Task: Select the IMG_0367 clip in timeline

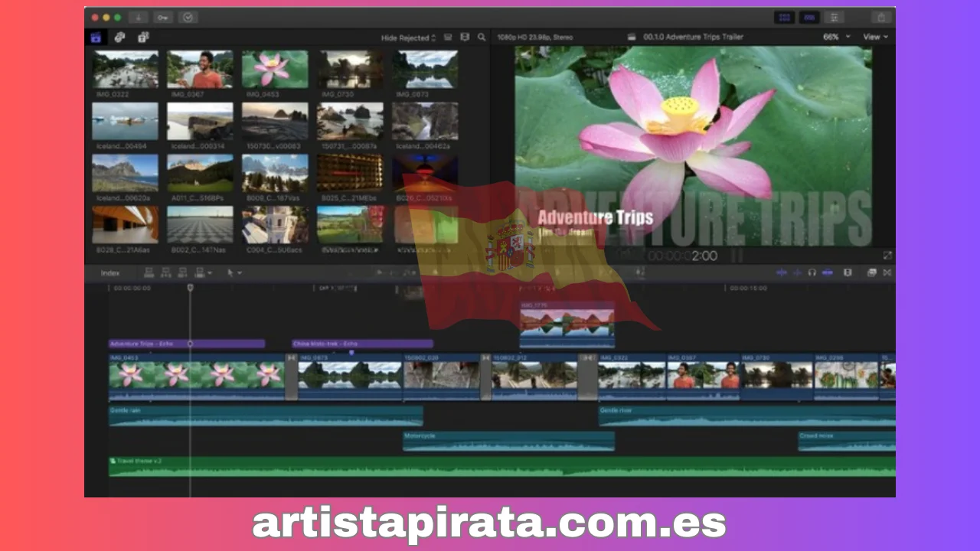Action: pyautogui.click(x=703, y=377)
